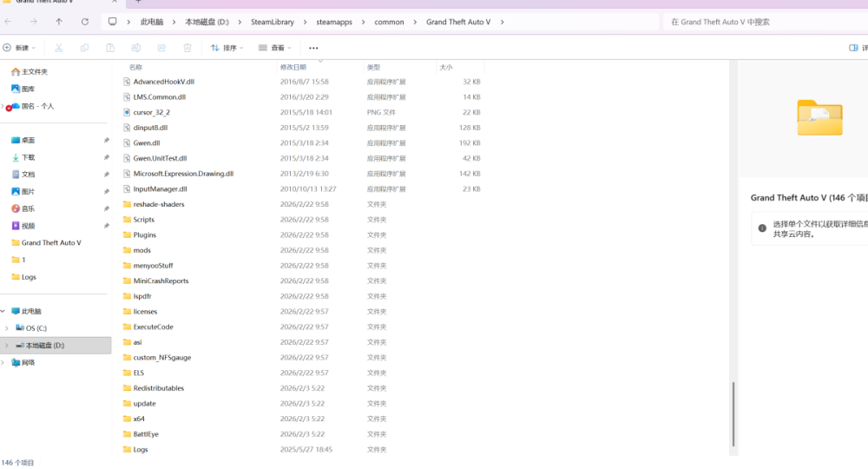
Task: Sort by the 名称 (Name) column header
Action: [136, 67]
